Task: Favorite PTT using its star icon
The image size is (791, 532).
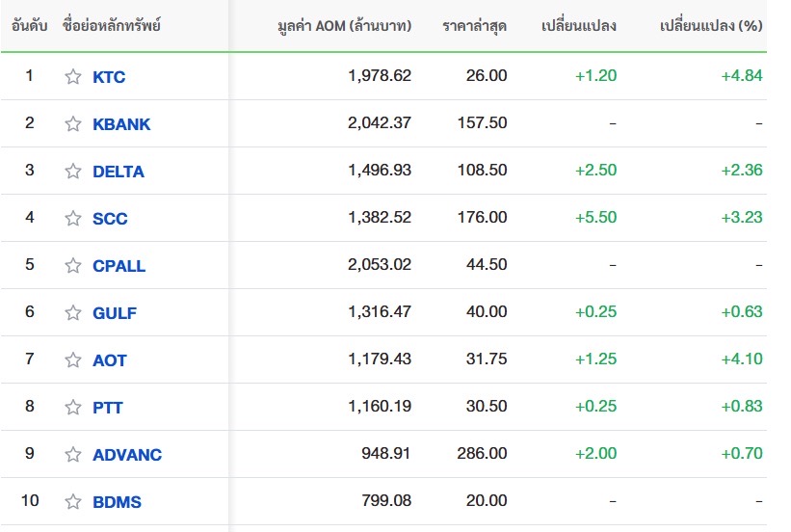Action: pyautogui.click(x=73, y=408)
